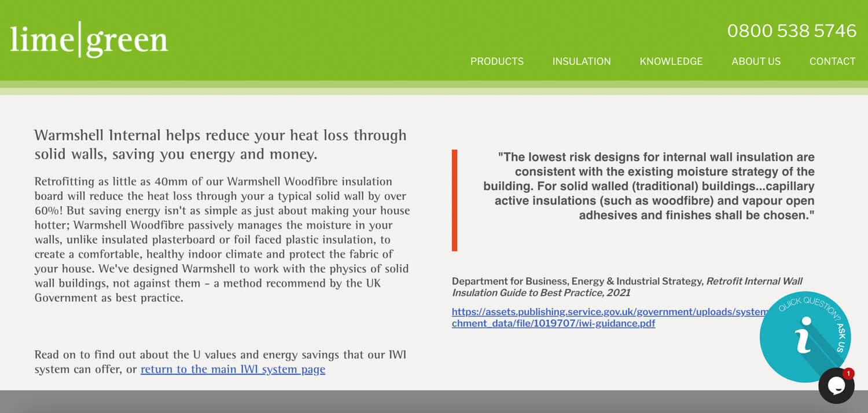Open the live chat widget

tap(836, 386)
